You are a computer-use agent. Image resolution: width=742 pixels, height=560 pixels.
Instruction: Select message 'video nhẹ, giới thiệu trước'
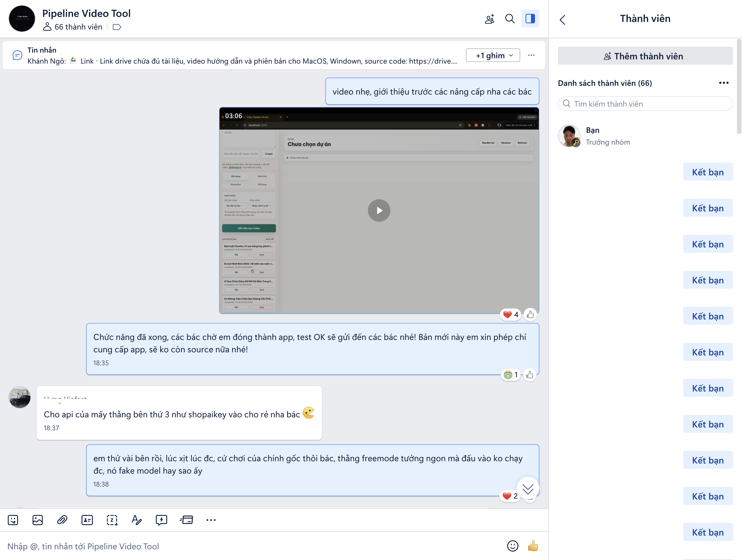tap(432, 91)
